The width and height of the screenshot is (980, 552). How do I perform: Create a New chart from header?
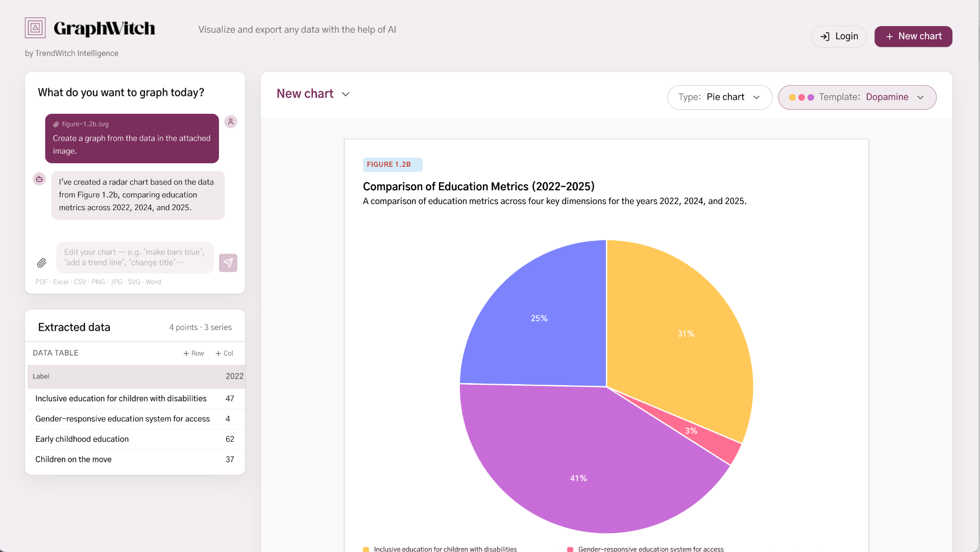(x=913, y=36)
